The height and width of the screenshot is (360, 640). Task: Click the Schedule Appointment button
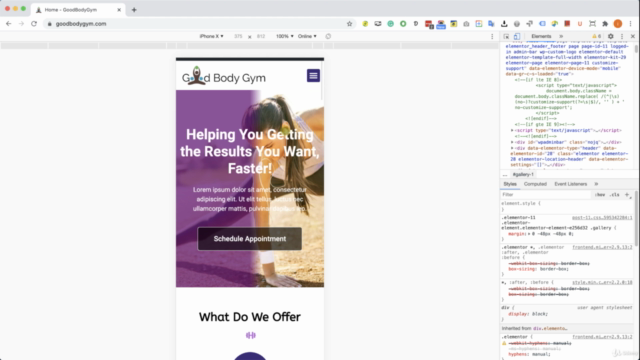tap(250, 239)
